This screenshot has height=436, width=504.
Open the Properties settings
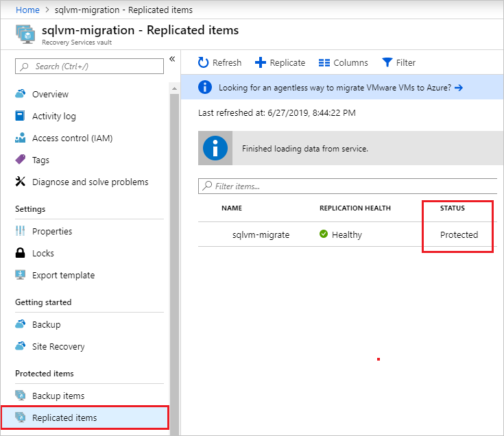[52, 232]
